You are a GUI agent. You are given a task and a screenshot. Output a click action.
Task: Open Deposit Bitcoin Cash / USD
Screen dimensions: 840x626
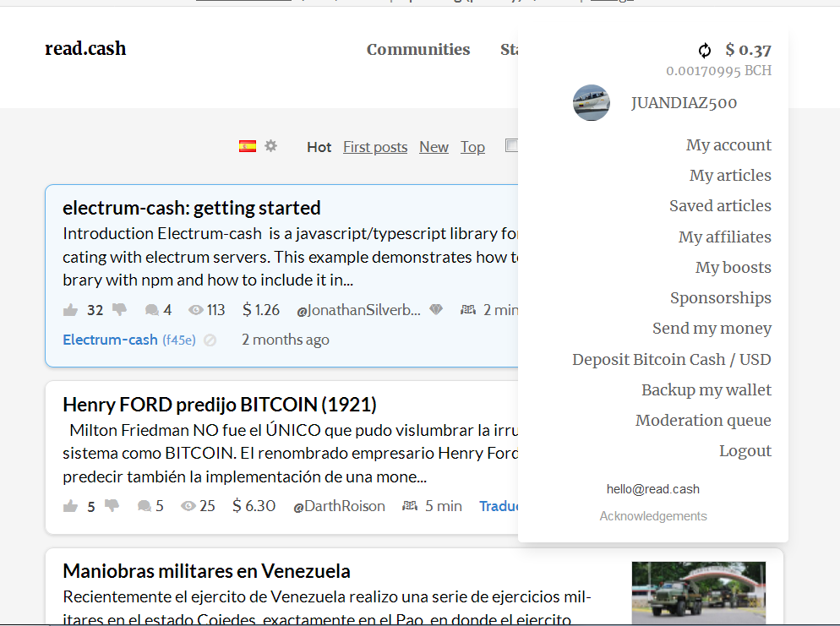tap(672, 359)
